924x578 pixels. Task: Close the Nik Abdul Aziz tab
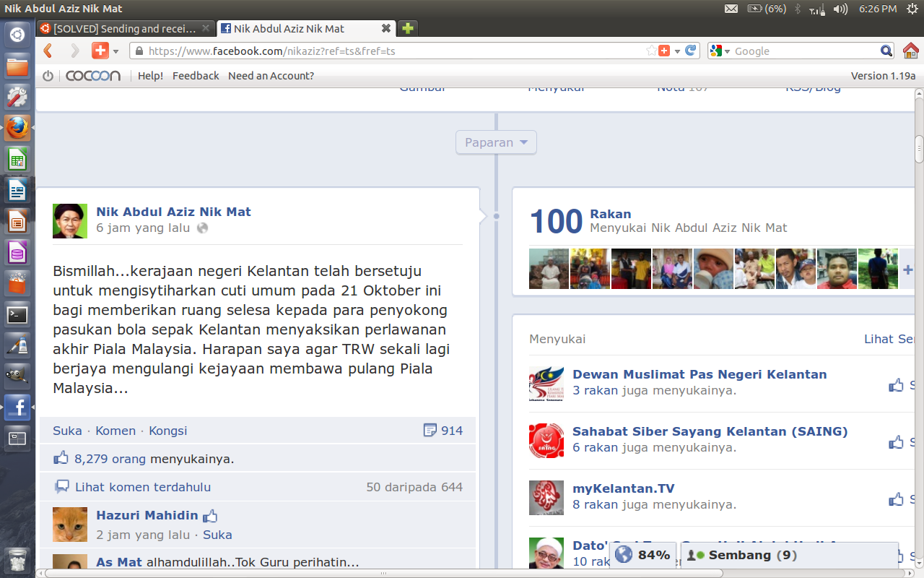(x=386, y=29)
